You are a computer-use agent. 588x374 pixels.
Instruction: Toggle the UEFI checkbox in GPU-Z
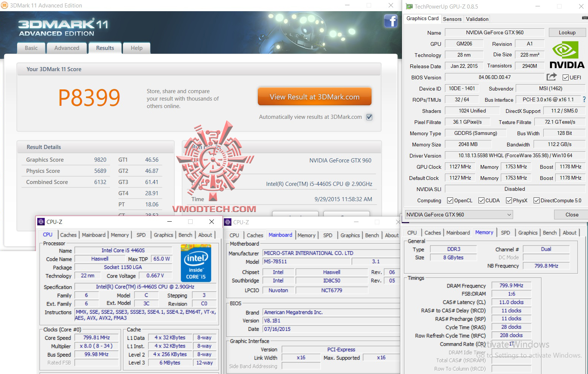tap(566, 77)
